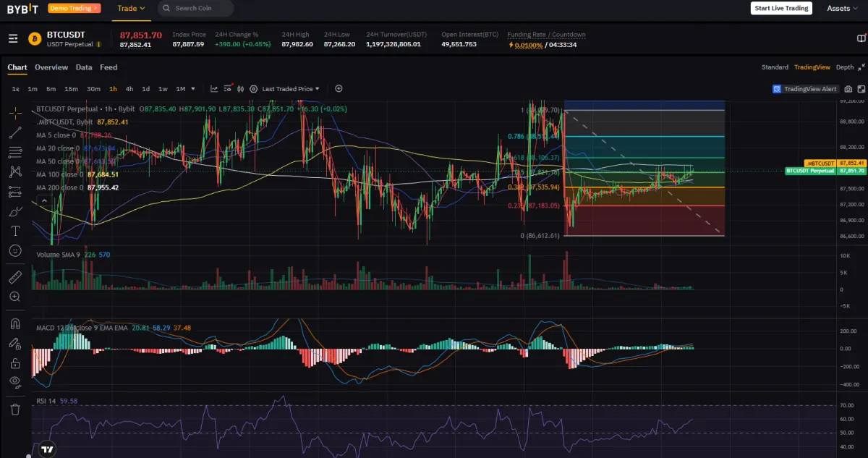
Task: Open the BTCUSDT symbol pair selector
Action: click(66, 34)
